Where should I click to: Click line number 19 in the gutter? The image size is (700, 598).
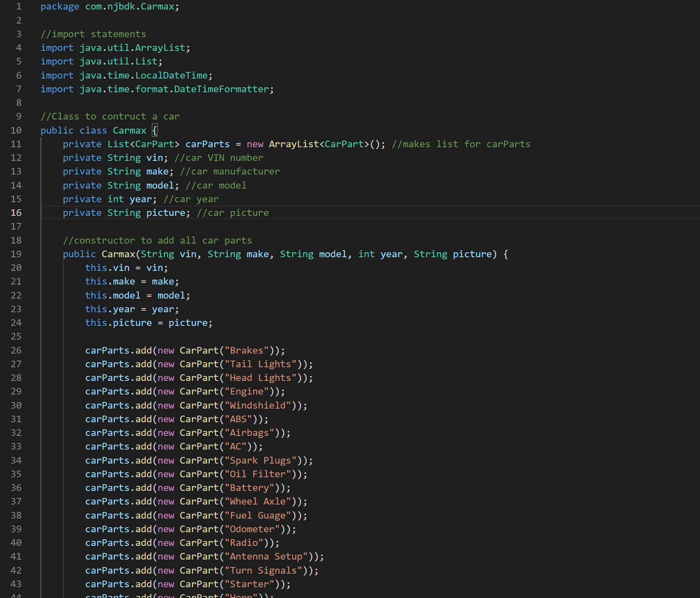click(16, 254)
